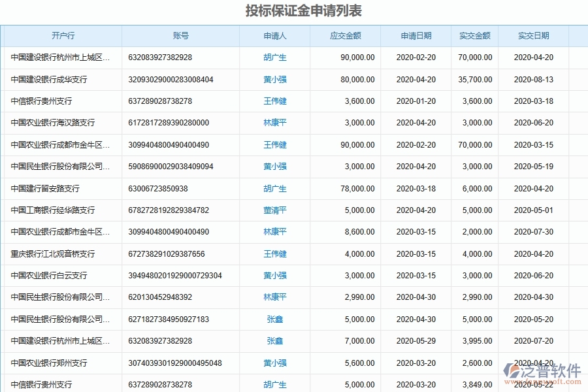The height and width of the screenshot is (392, 588).
Task: Open applicant 林康平 in 中国农业银行海汉路支行 row
Action: pos(275,123)
